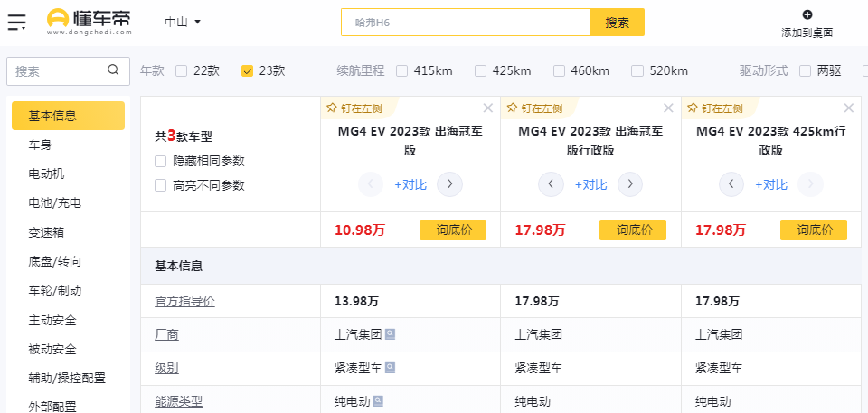Uncheck the 23款 year checkbox
Image resolution: width=868 pixels, height=413 pixels.
click(x=248, y=70)
